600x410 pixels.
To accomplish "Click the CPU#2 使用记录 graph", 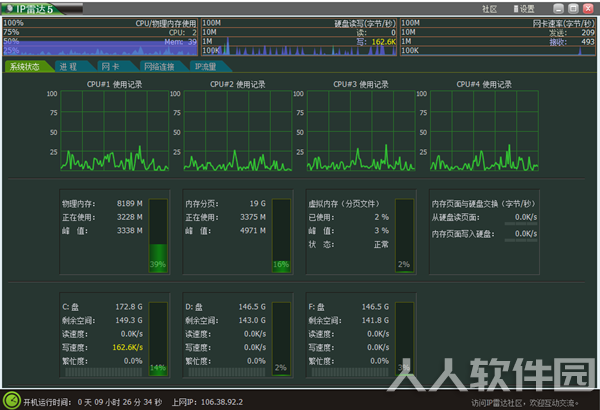I will 238,131.
